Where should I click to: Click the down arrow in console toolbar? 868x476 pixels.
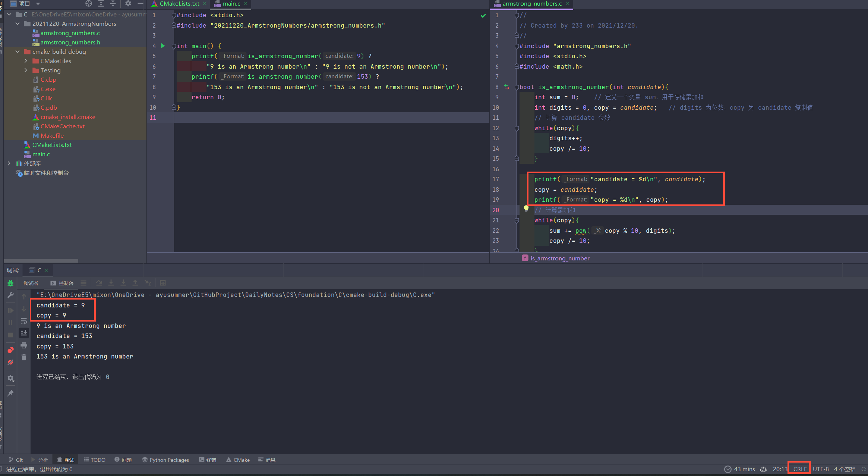pos(24,309)
